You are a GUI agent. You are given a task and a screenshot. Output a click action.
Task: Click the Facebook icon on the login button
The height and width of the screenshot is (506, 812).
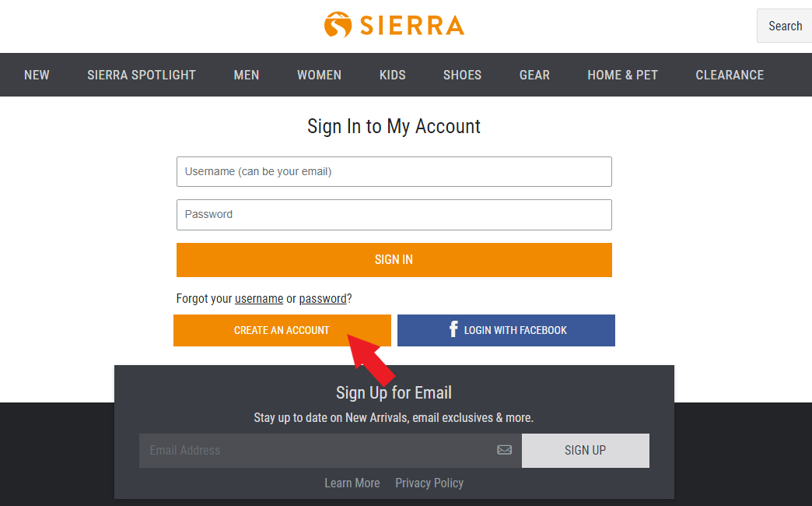[453, 329]
